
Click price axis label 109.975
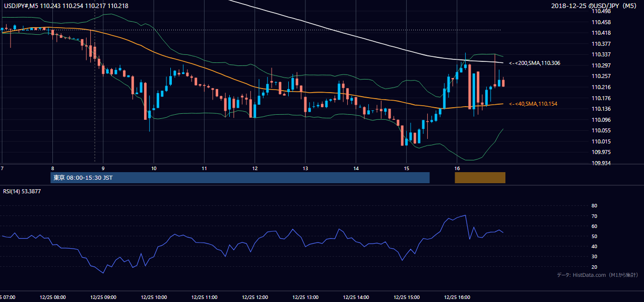[x=601, y=152]
